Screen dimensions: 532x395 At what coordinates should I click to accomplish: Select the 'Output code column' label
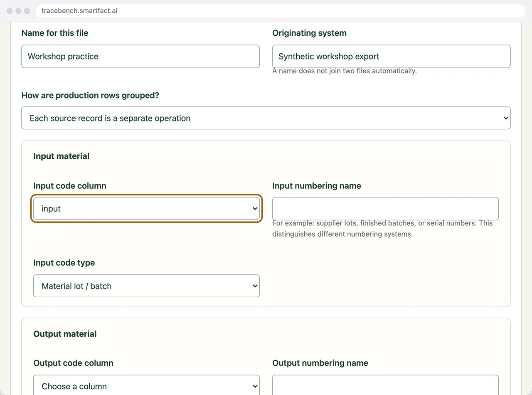tap(73, 363)
